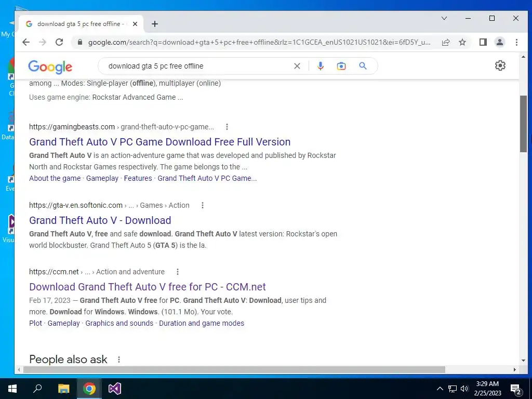Image resolution: width=532 pixels, height=399 pixels.
Task: Bookmark this page with star icon
Action: 462,42
